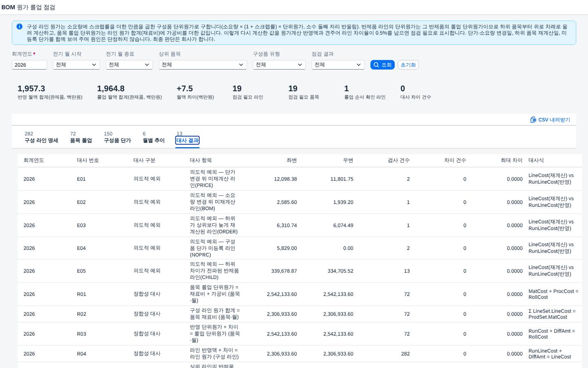Click the R01 reconciliation number cell
The width and height of the screenshot is (588, 368).
coord(81,294)
